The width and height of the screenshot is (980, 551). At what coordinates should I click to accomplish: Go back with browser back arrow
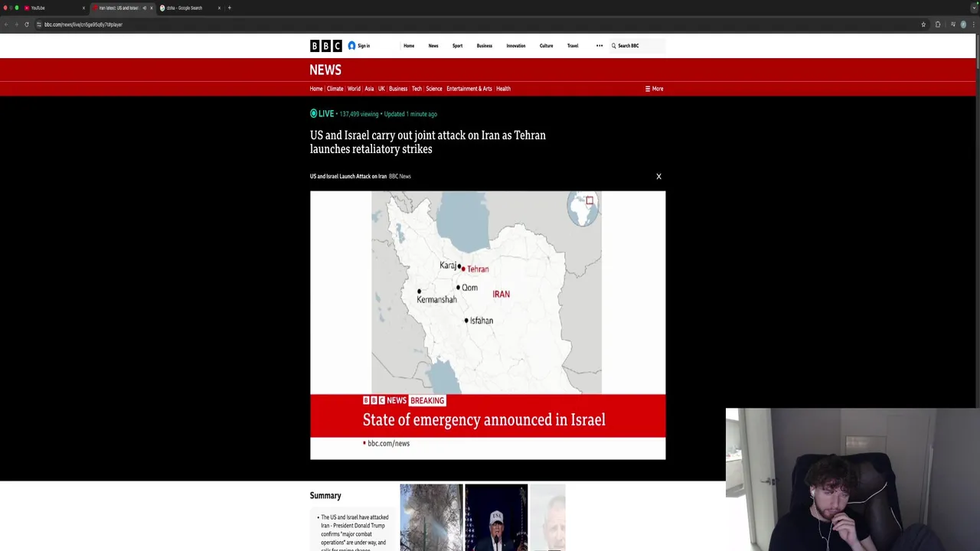pos(5,24)
